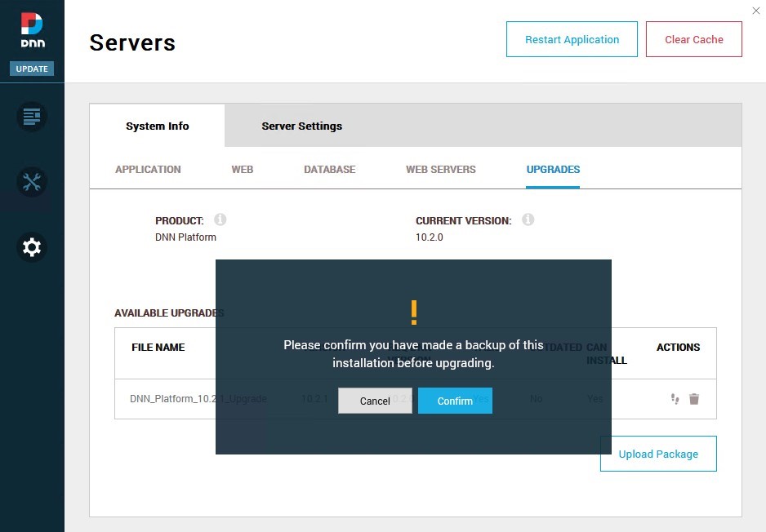Open the Manage tools wrench icon
766x532 pixels.
(x=32, y=181)
